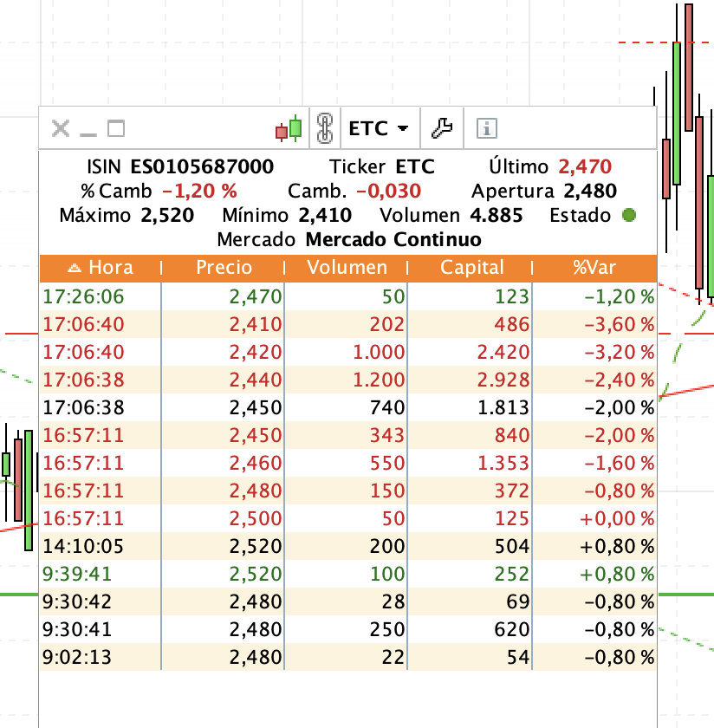Click the chain link icon
The image size is (714, 728).
coord(324,129)
